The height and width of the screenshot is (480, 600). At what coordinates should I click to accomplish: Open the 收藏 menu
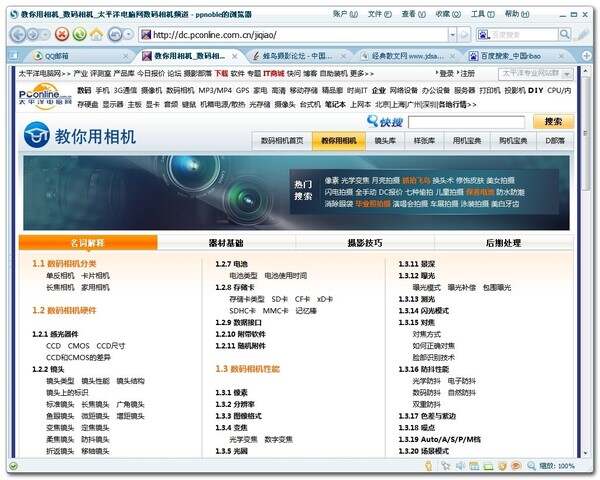point(448,14)
